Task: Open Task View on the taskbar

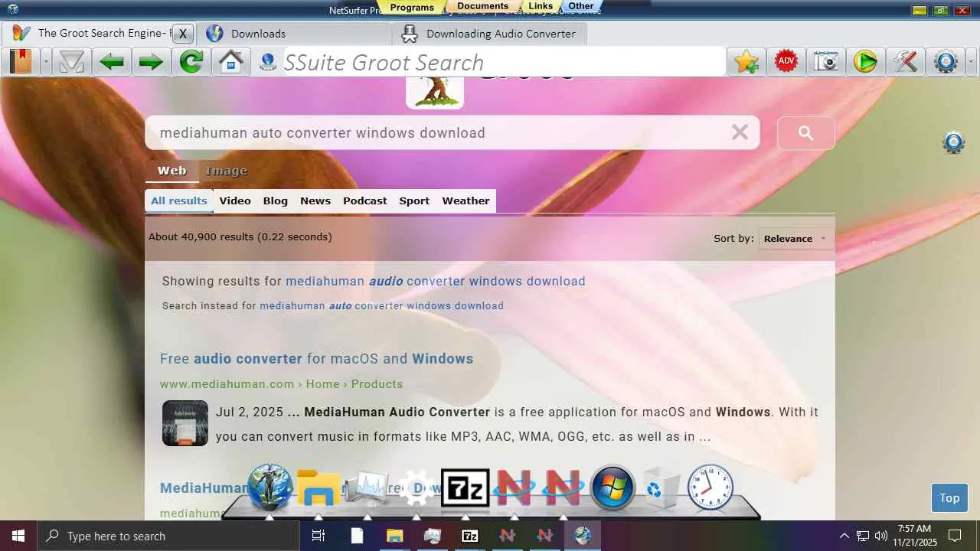Action: (318, 536)
